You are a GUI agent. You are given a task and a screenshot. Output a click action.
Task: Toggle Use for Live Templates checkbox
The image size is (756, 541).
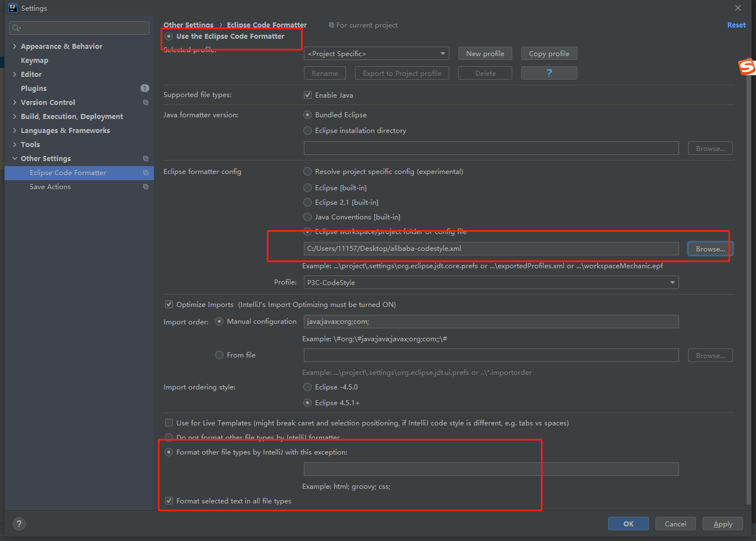coord(169,423)
